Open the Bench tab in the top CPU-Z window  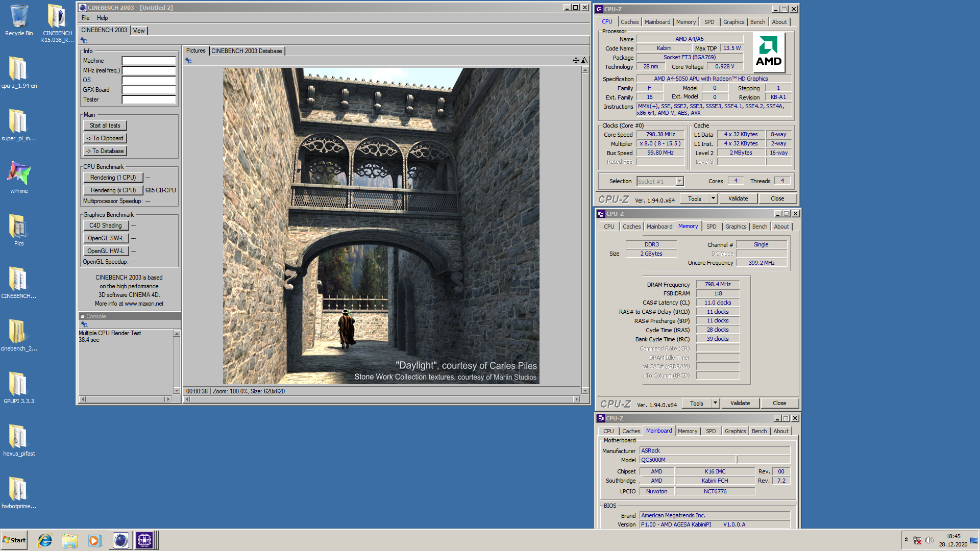click(x=757, y=22)
